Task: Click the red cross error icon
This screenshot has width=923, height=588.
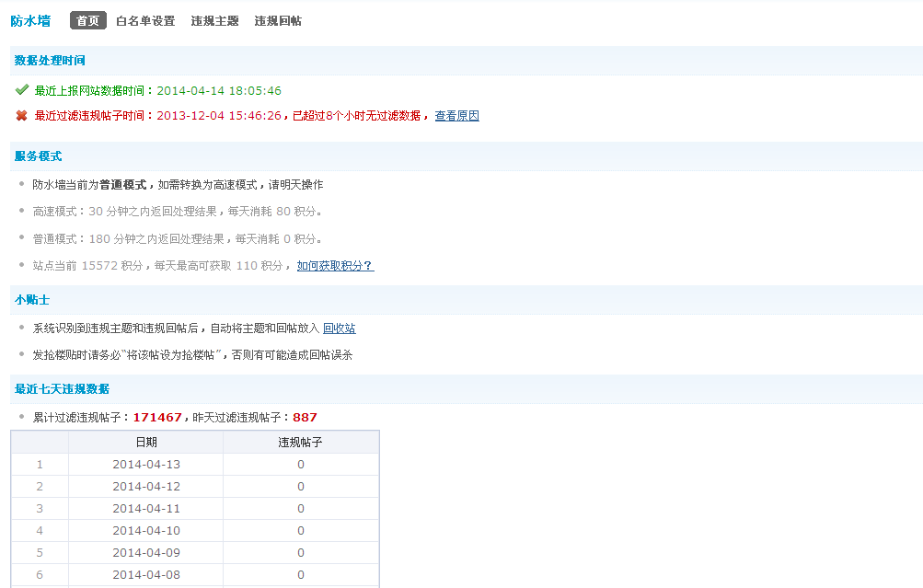Action: (22, 115)
